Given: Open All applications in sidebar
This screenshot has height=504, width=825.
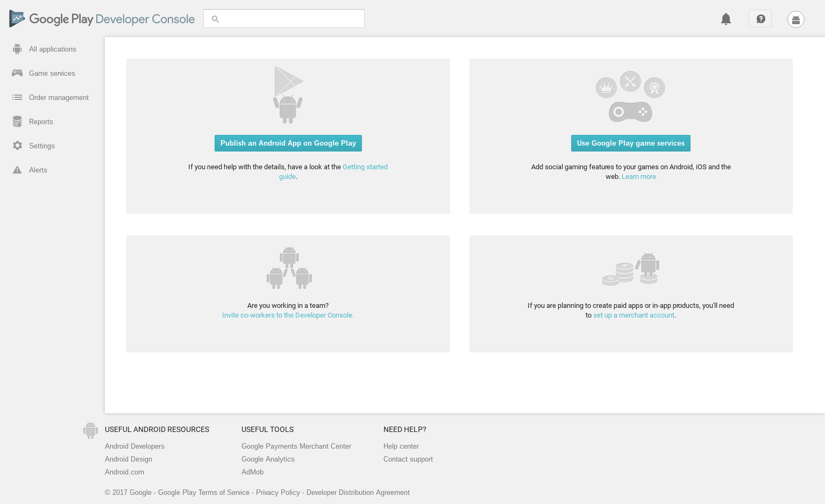Looking at the screenshot, I should [53, 49].
